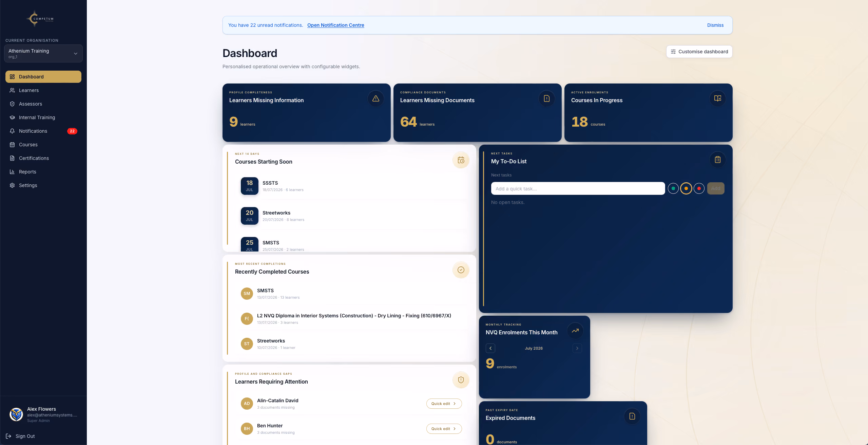Click the clipboard icon on My To-Do List

[x=717, y=160]
